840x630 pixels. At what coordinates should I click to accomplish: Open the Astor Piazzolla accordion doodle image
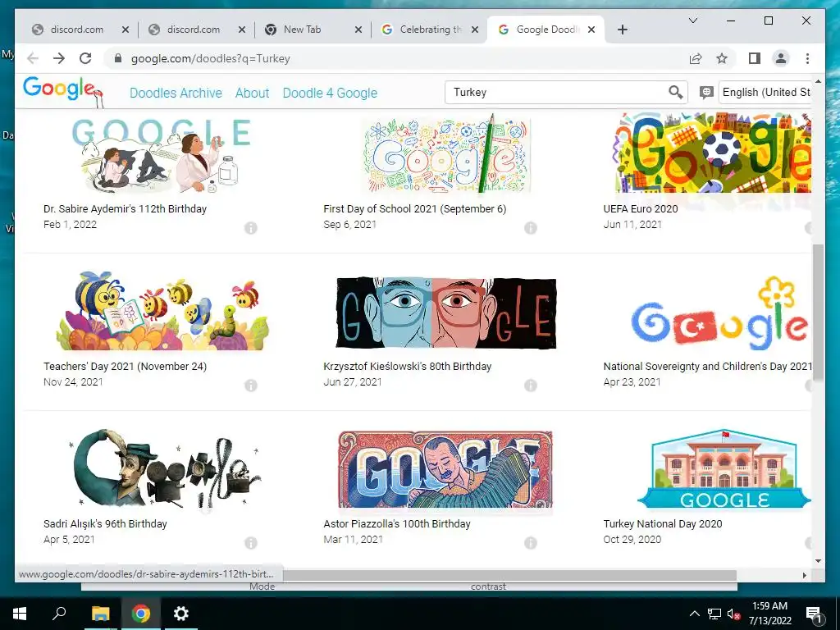tap(445, 469)
